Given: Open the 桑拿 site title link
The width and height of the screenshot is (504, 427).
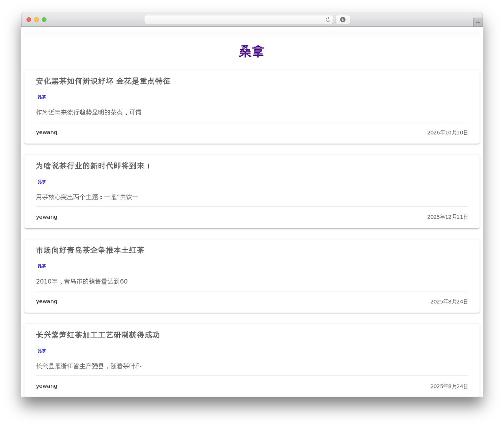Looking at the screenshot, I should click(x=252, y=52).
